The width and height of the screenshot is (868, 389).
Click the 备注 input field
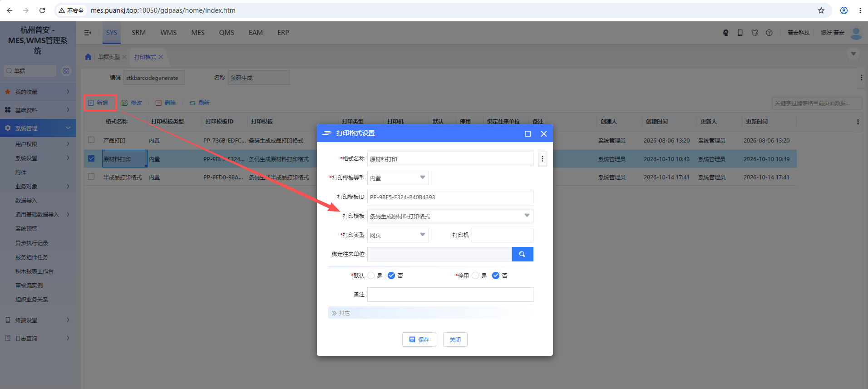click(450, 295)
